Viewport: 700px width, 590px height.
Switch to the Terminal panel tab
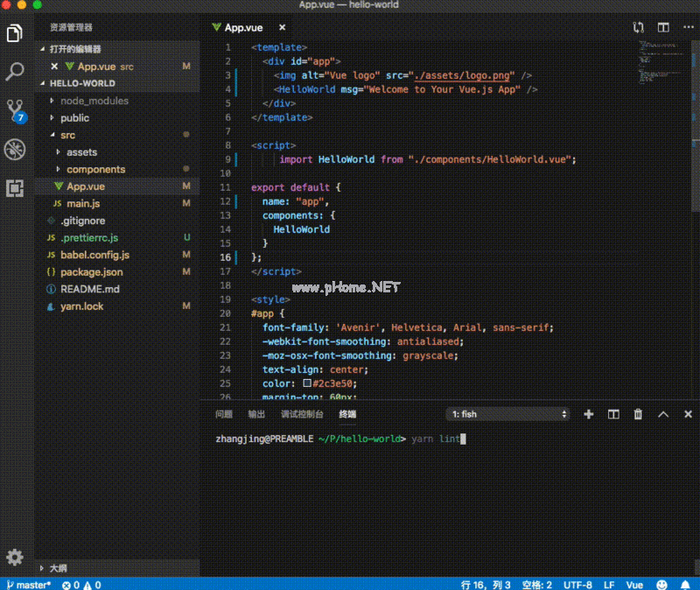pos(347,414)
